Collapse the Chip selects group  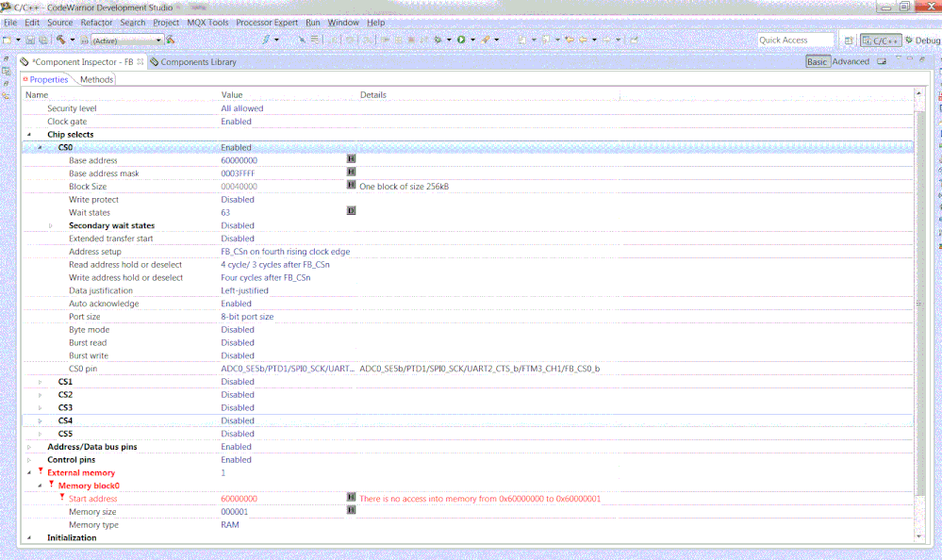29,135
